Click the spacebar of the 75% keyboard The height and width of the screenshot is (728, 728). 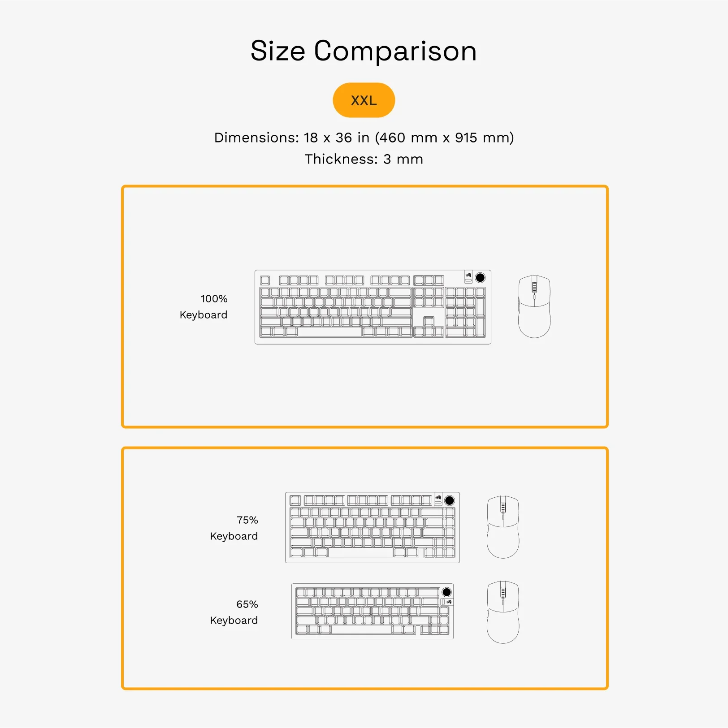point(360,552)
